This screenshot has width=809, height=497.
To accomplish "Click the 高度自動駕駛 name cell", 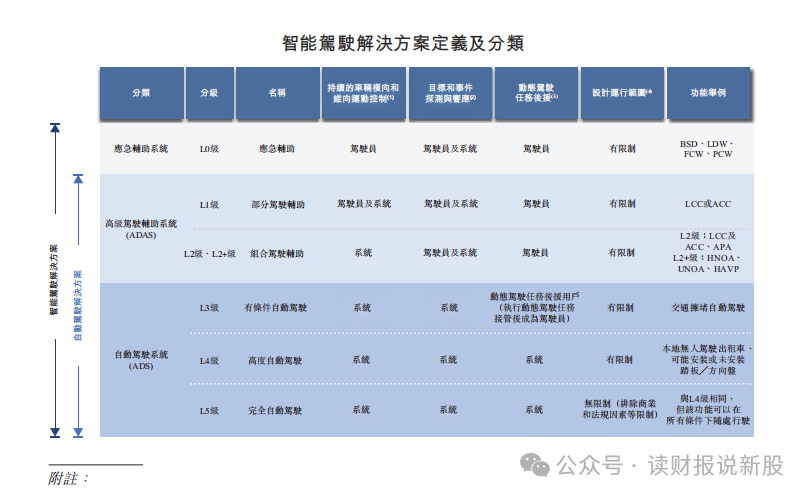I will 275,361.
